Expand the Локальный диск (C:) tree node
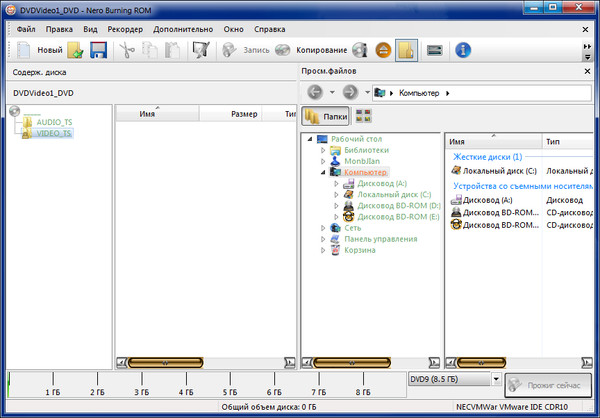The image size is (600, 418). tap(336, 194)
